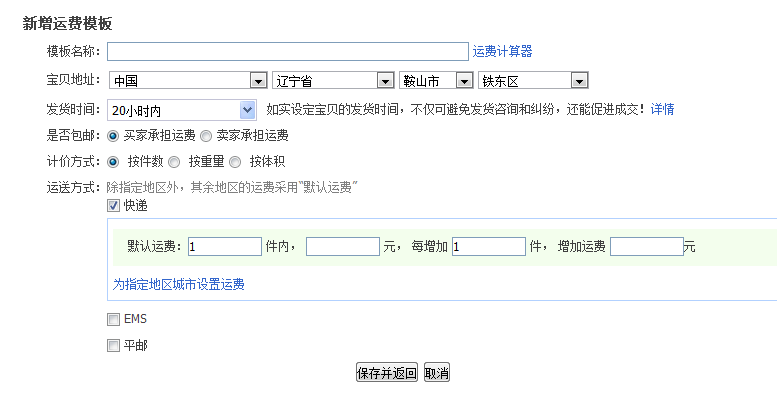Click the 每增加 件 quantity field
The width and height of the screenshot is (777, 401).
(x=489, y=246)
